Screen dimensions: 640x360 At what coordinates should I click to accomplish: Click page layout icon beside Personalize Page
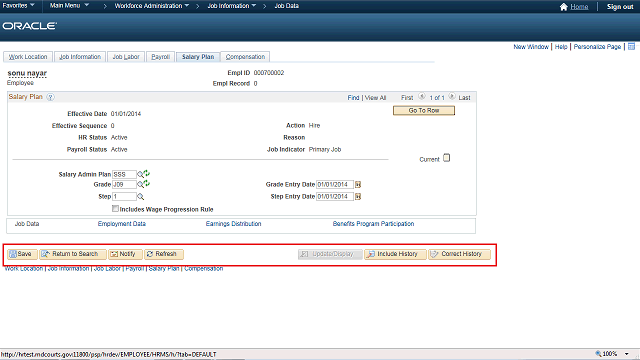pos(631,47)
